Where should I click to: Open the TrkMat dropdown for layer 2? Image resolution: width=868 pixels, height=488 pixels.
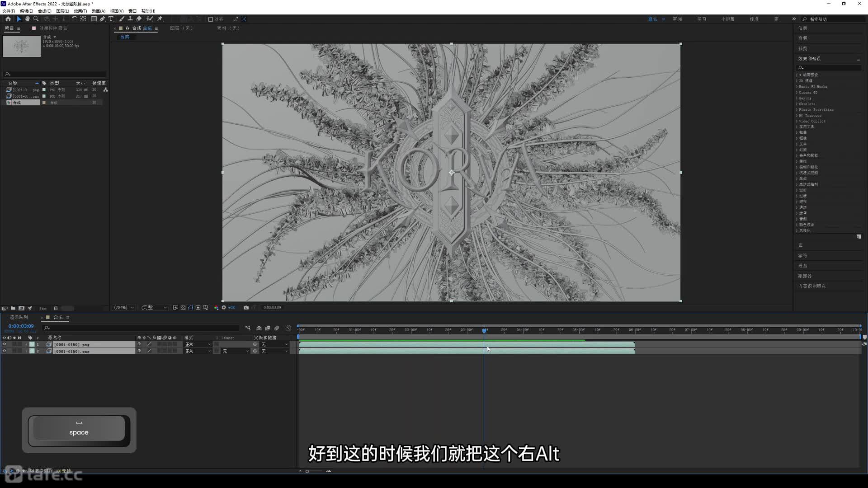(235, 351)
